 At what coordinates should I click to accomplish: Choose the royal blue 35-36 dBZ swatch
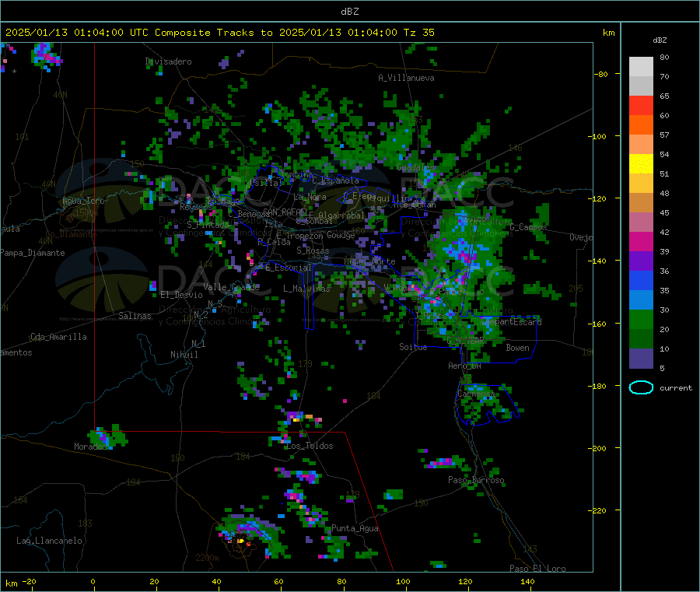point(641,280)
